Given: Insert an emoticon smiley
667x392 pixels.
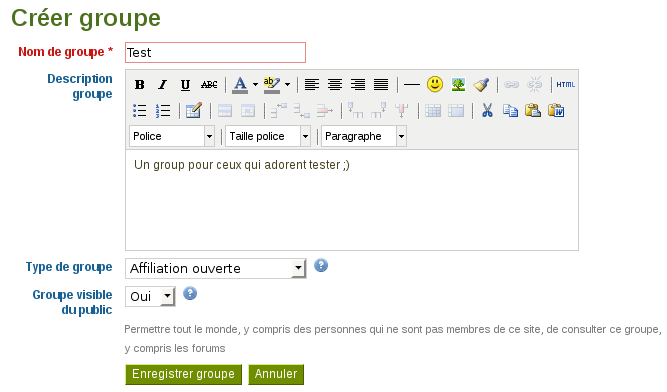Looking at the screenshot, I should click(x=435, y=84).
